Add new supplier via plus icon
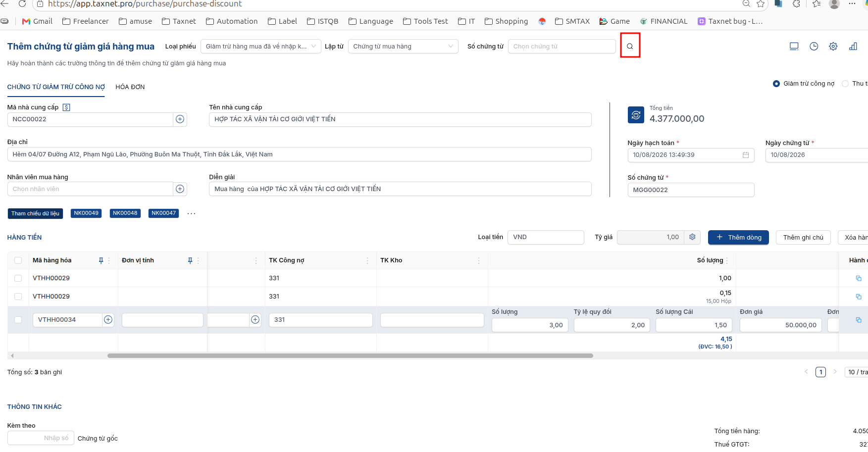 tap(180, 119)
